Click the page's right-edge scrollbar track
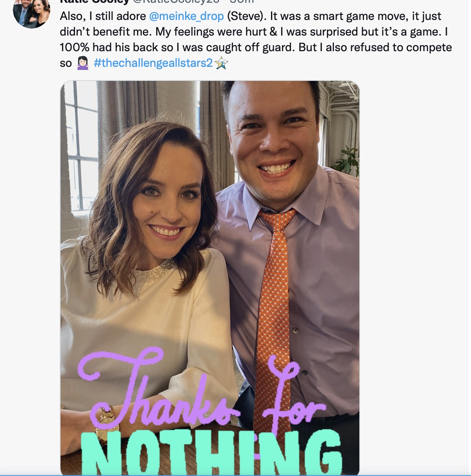Image resolution: width=471 pixels, height=476 pixels. click(x=469, y=238)
